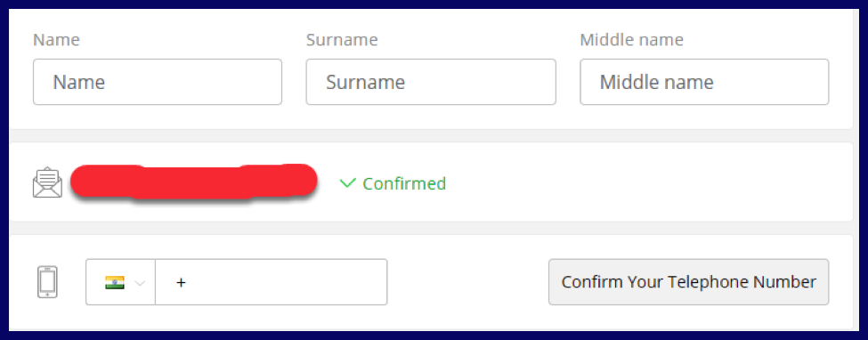Viewport: 868px width, 340px height.
Task: Click the Surname label text
Action: point(342,40)
